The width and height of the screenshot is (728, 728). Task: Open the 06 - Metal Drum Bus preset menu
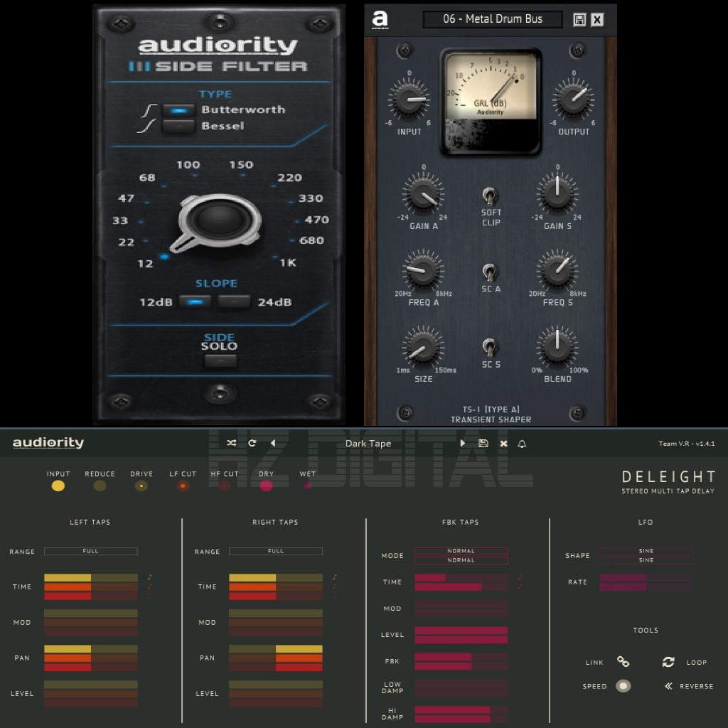click(492, 19)
